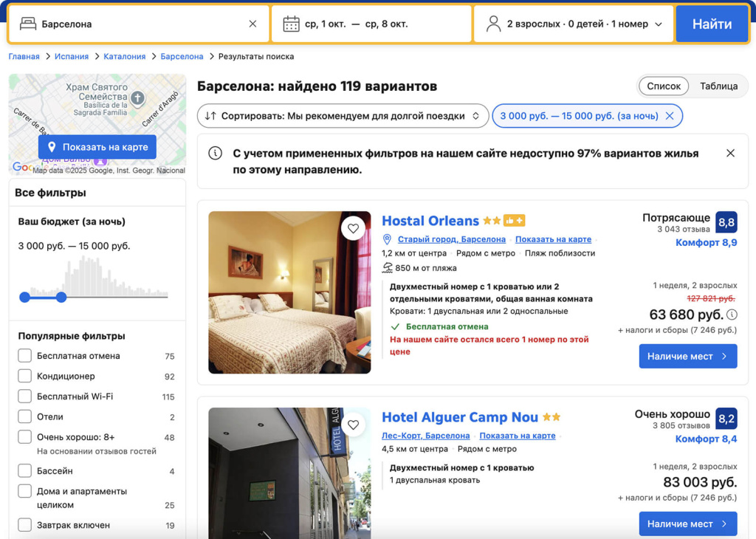Click the Найти search button

pyautogui.click(x=712, y=24)
